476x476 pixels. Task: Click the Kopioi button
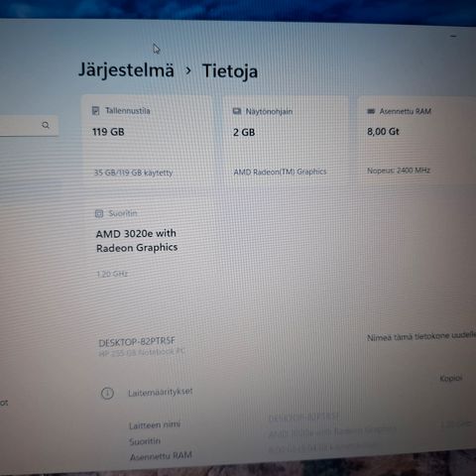[451, 378]
